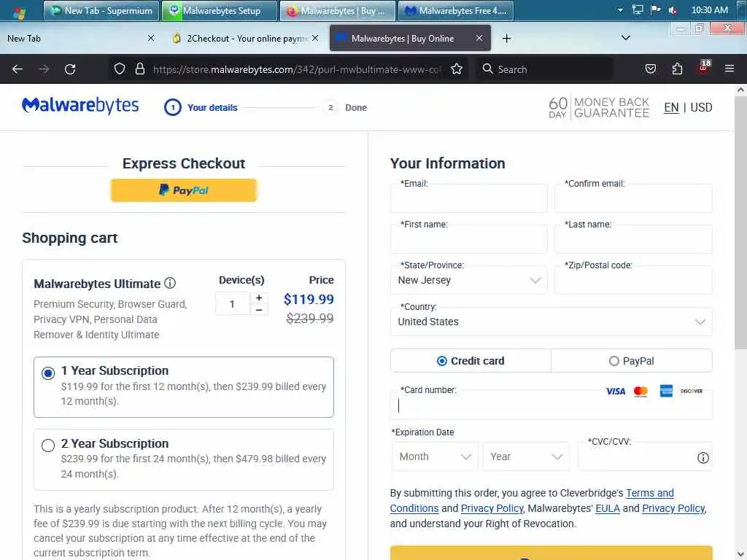Screen dimensions: 747x560
Task: Open Malwarebytes Buy taskbar item
Action: tap(338, 10)
